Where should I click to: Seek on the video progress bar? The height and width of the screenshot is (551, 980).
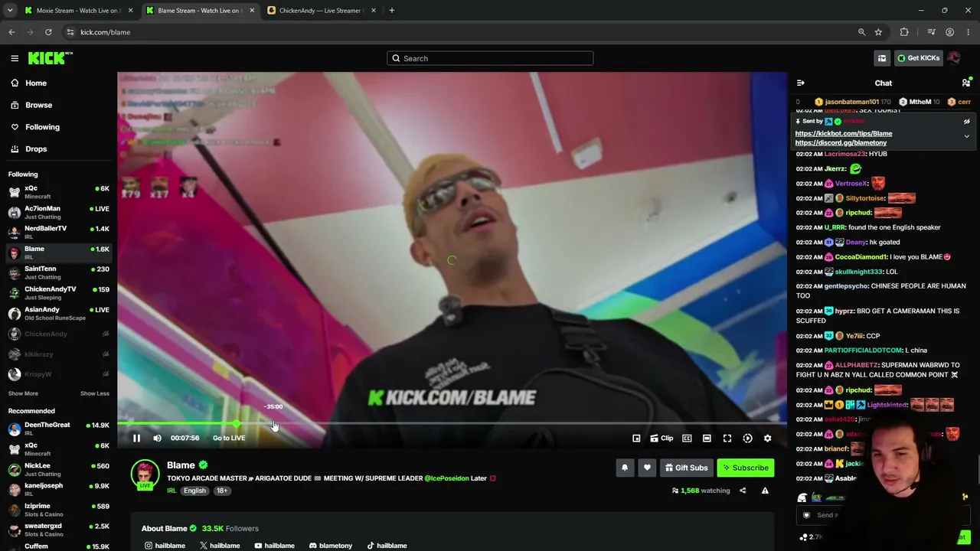(x=452, y=423)
